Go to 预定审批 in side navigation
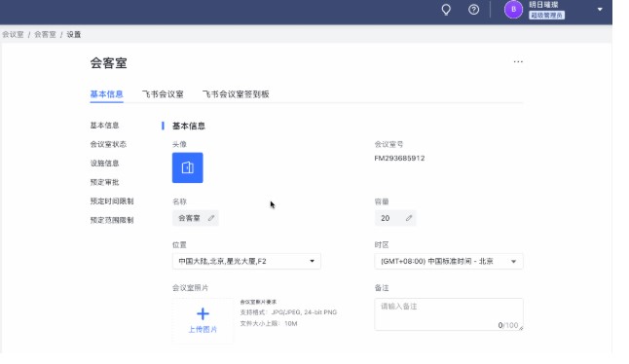Screen dimensions: 629x364 click(104, 182)
